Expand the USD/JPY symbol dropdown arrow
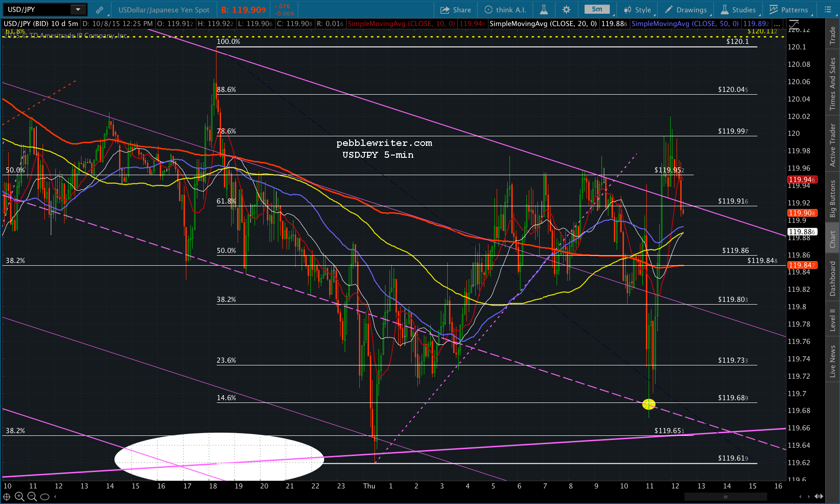 (78, 10)
